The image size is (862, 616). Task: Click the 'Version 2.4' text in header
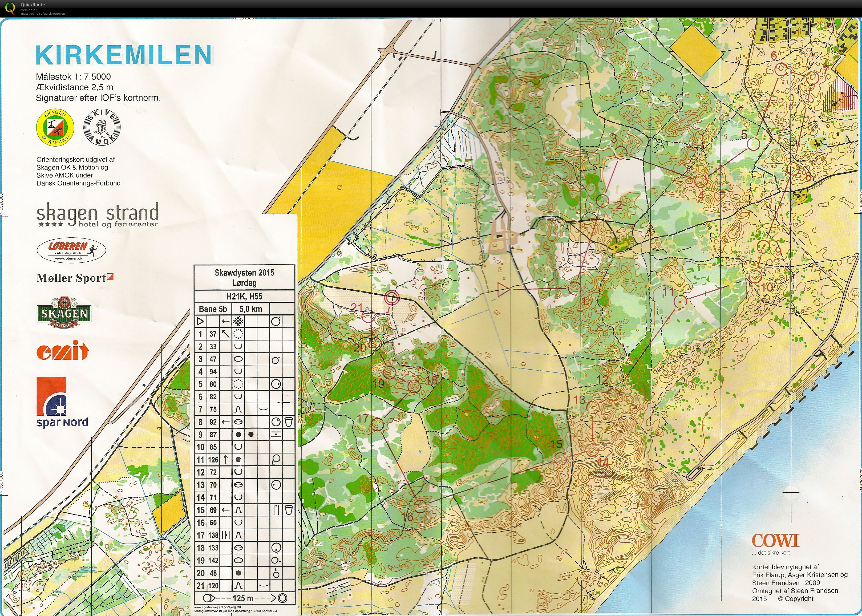[29, 10]
